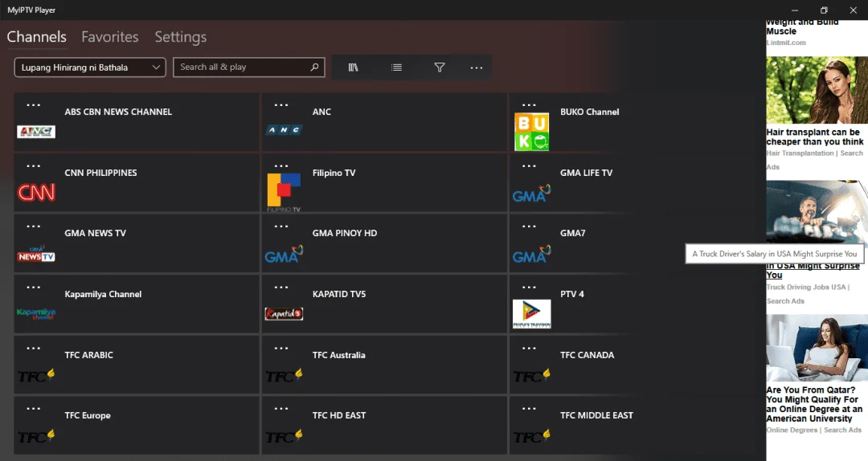The image size is (868, 461).
Task: Select the GMA7 channel title
Action: (x=572, y=233)
